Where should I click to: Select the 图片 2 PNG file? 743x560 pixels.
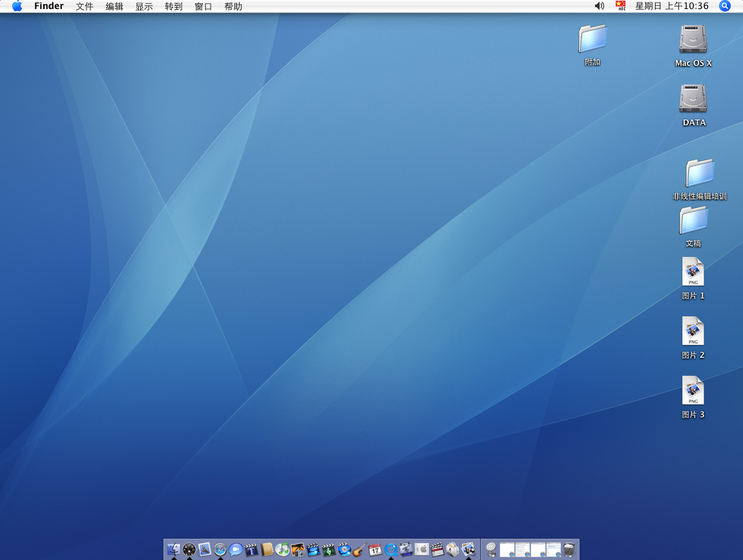point(693,331)
